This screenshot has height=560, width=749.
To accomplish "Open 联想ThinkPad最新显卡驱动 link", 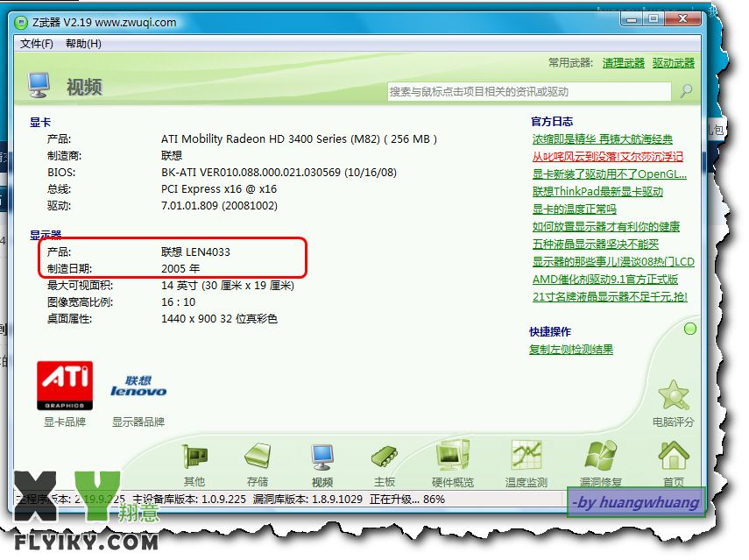I will click(x=597, y=192).
